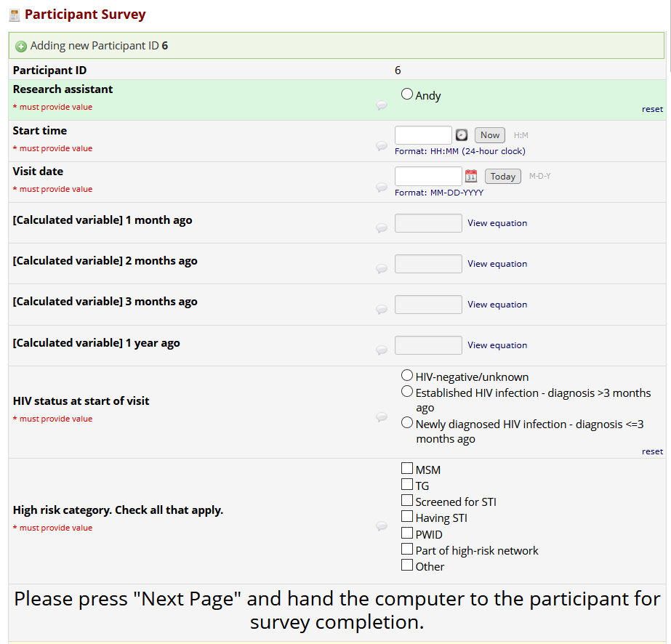671x644 pixels.
Task: Click comment bubble icon for Start time
Action: pyautogui.click(x=381, y=146)
